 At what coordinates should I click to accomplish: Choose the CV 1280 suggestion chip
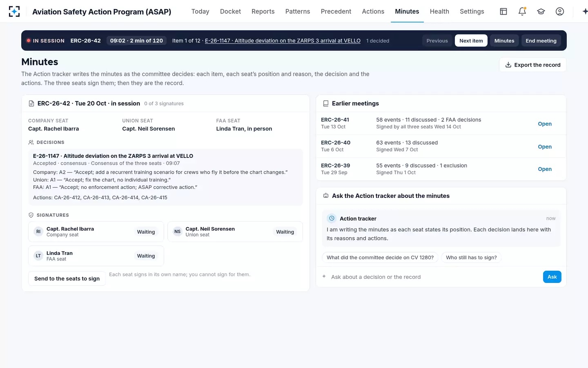coord(380,258)
